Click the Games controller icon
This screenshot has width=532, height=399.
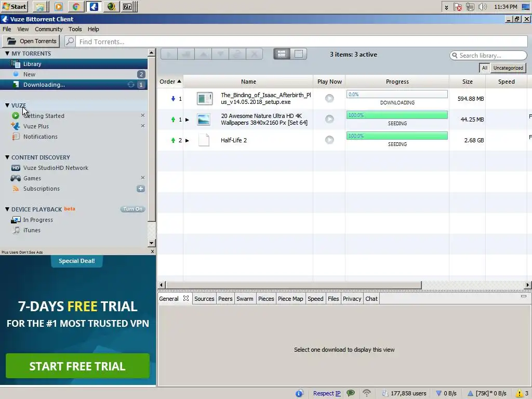point(16,178)
